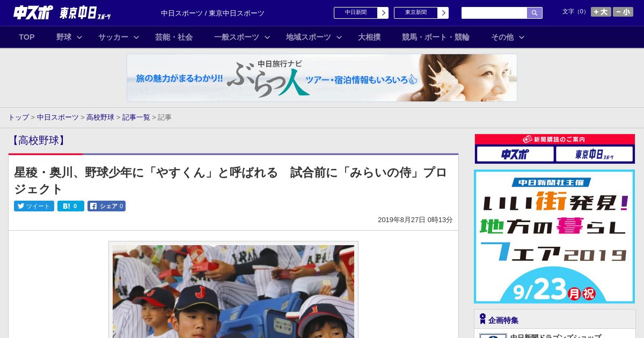Click the 中日スポーツ / 東京中日スポーツ header text
The width and height of the screenshot is (644, 338).
(213, 13)
